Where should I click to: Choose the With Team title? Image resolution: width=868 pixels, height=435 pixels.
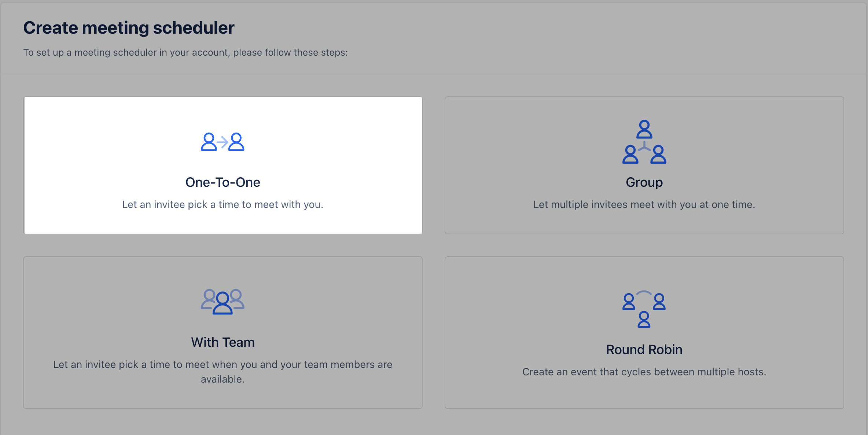223,342
